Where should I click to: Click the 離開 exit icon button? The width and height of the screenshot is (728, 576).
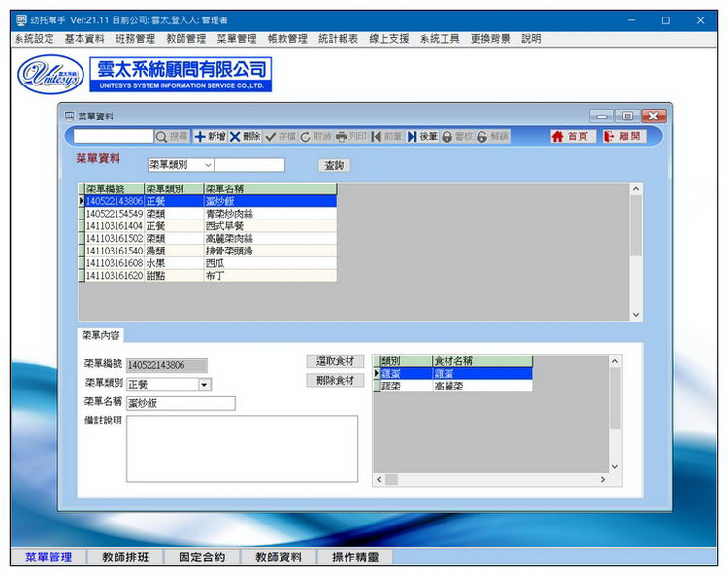[x=623, y=137]
